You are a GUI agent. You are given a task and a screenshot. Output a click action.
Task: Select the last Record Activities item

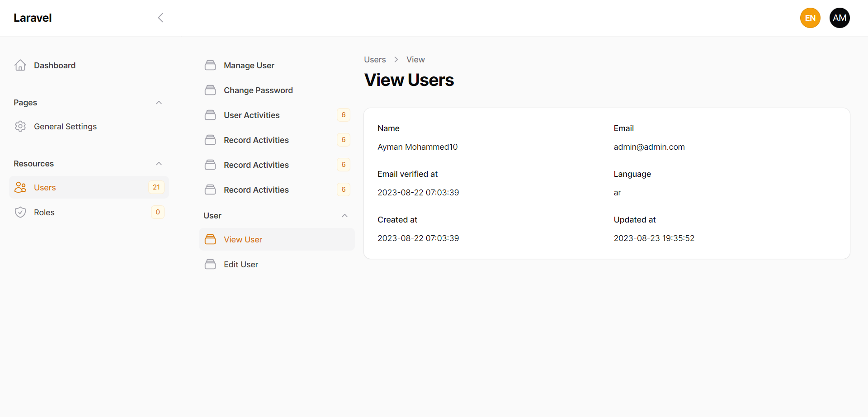[x=256, y=190]
